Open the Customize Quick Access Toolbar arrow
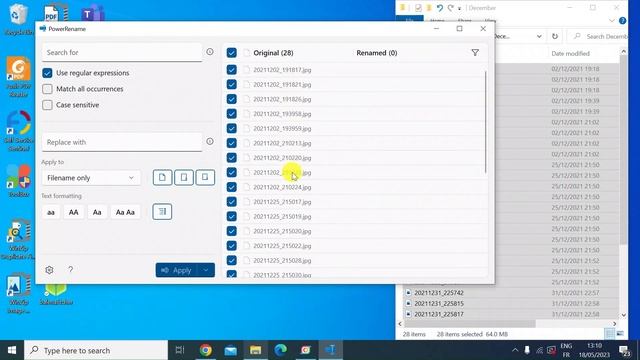Viewport: 640px width, 360px height. 459,8
